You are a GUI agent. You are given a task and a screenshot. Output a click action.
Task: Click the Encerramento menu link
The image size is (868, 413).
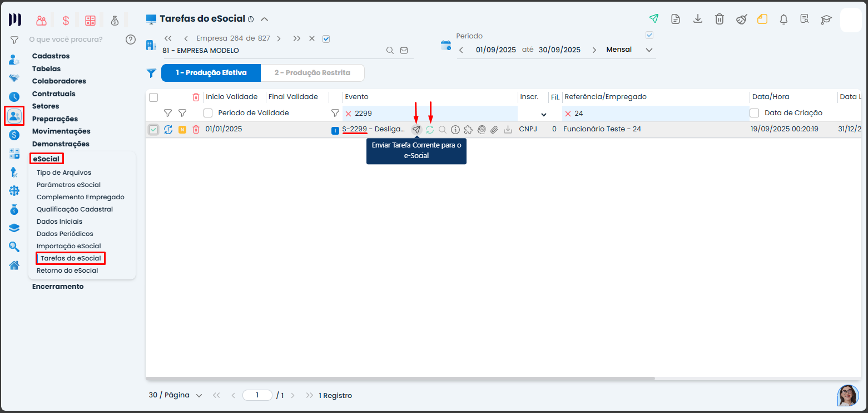pyautogui.click(x=58, y=287)
